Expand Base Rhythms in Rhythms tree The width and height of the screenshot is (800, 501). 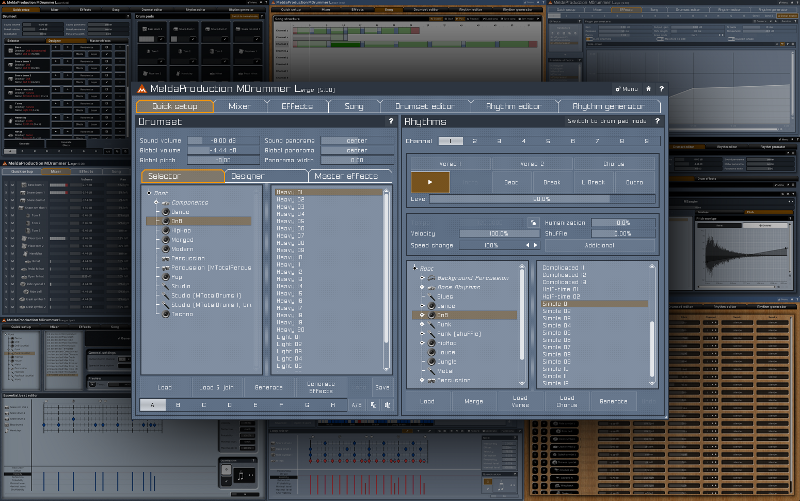click(422, 287)
